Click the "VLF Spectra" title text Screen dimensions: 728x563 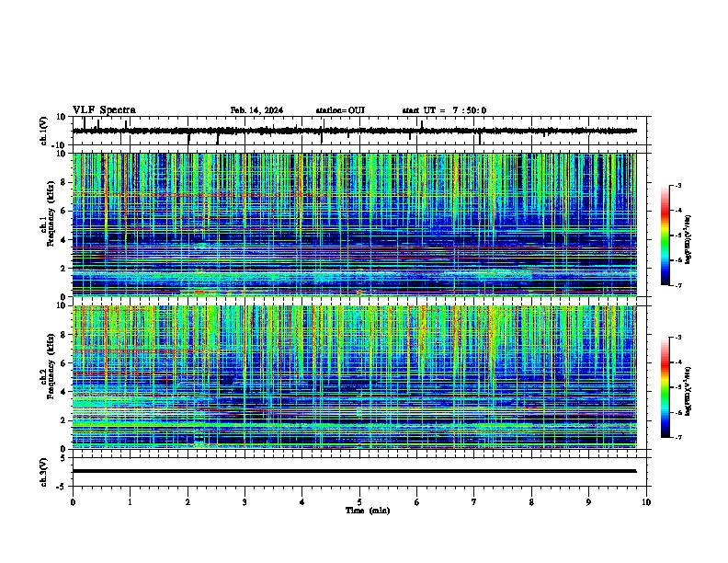point(104,110)
